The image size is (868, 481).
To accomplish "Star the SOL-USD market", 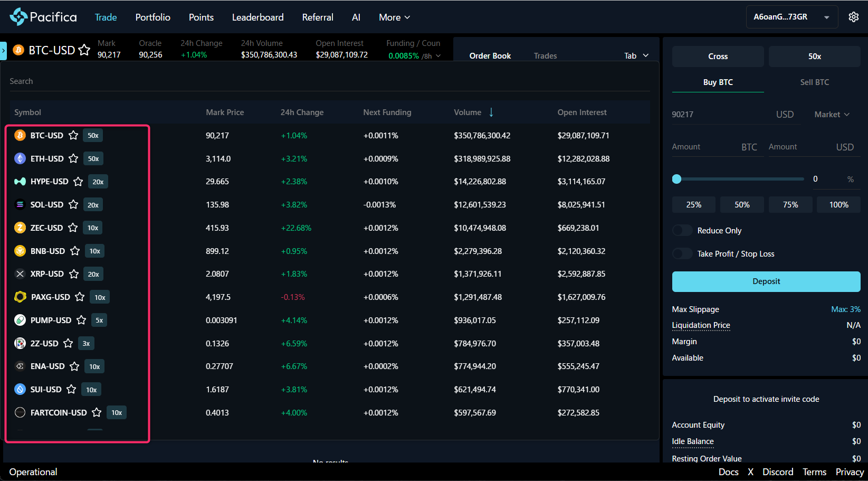I will click(x=73, y=204).
